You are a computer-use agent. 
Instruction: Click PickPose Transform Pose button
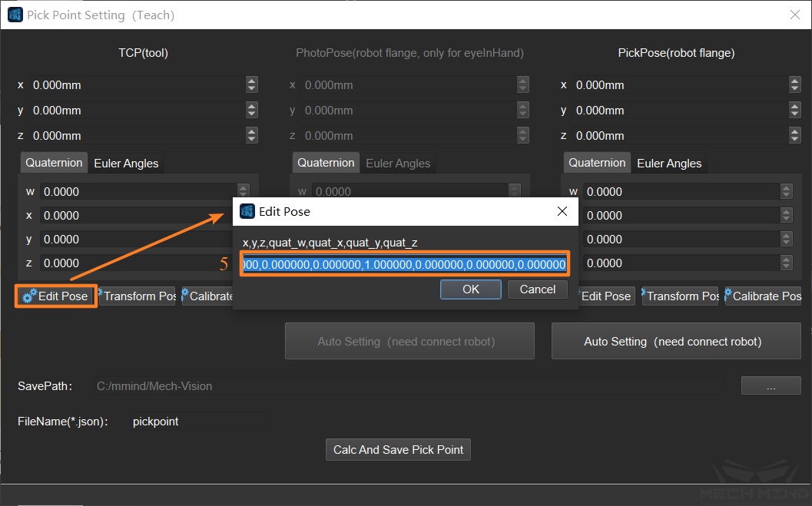click(680, 296)
